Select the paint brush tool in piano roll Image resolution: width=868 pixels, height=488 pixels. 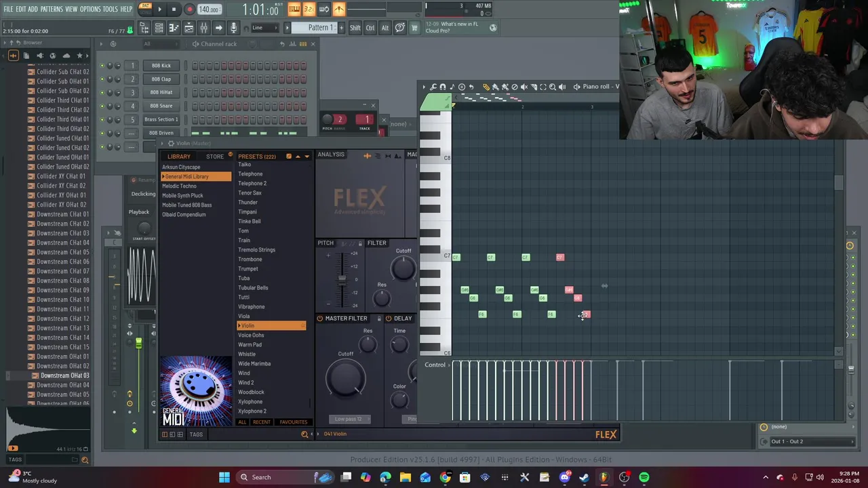pos(495,87)
